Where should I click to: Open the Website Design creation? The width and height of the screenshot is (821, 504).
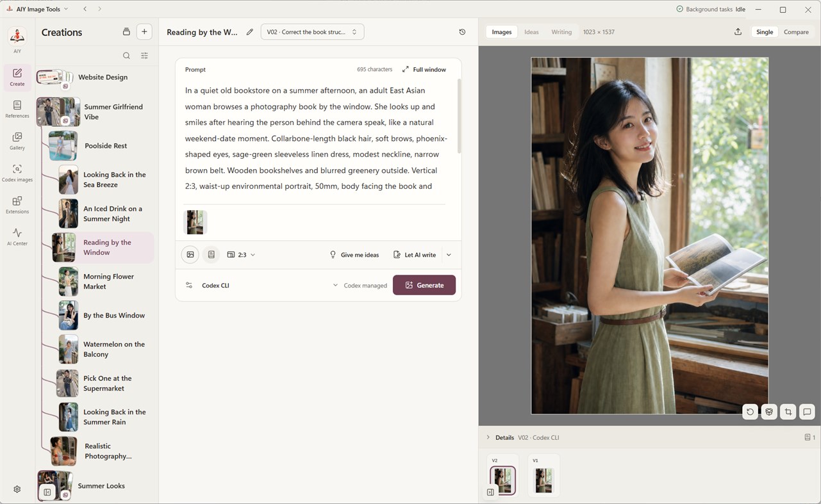point(96,77)
